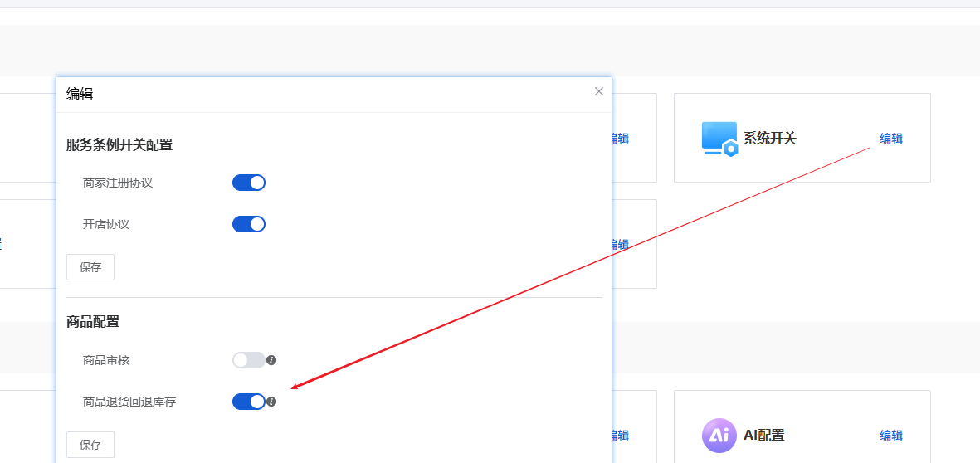The image size is (980, 463).
Task: Save the 服务条例开关配置 section
Action: (x=90, y=267)
